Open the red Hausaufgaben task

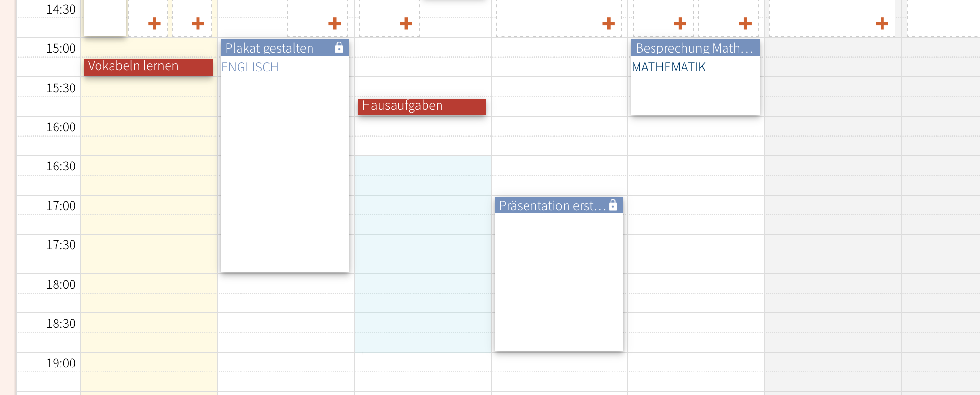421,106
